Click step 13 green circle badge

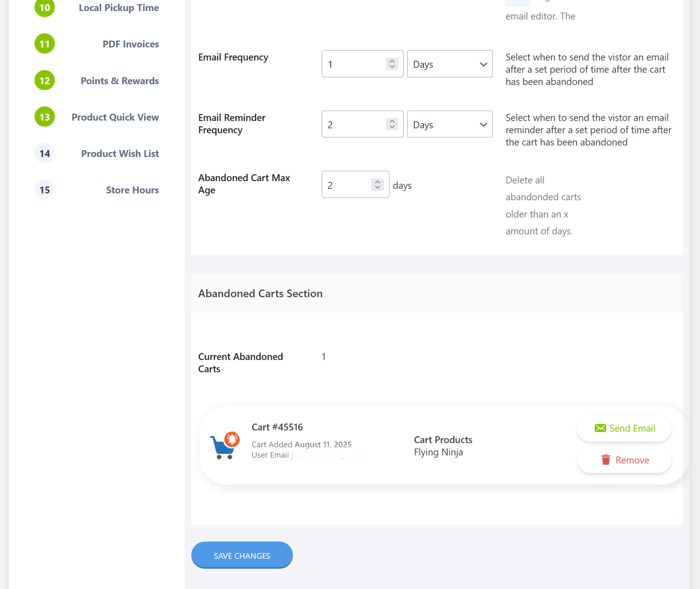45,117
